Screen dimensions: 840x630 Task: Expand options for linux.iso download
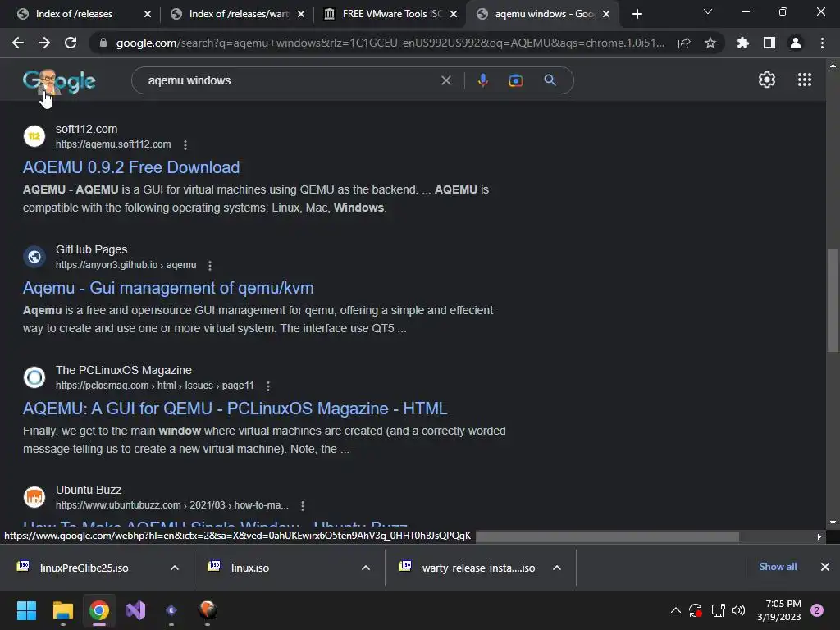(366, 568)
